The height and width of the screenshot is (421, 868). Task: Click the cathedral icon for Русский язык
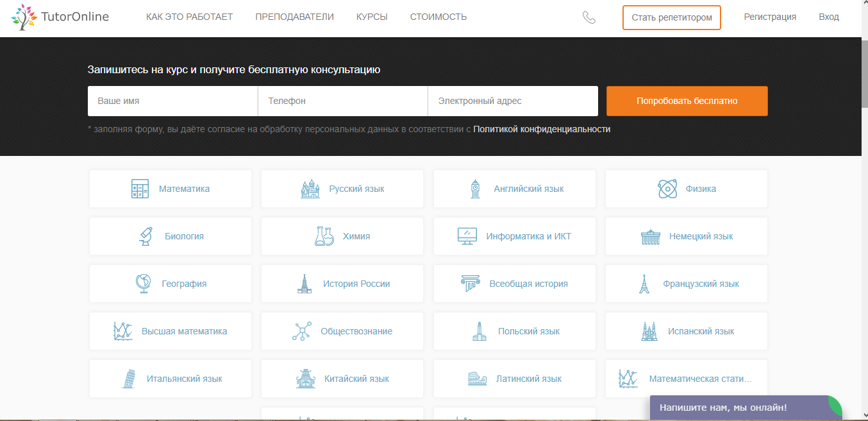[310, 189]
